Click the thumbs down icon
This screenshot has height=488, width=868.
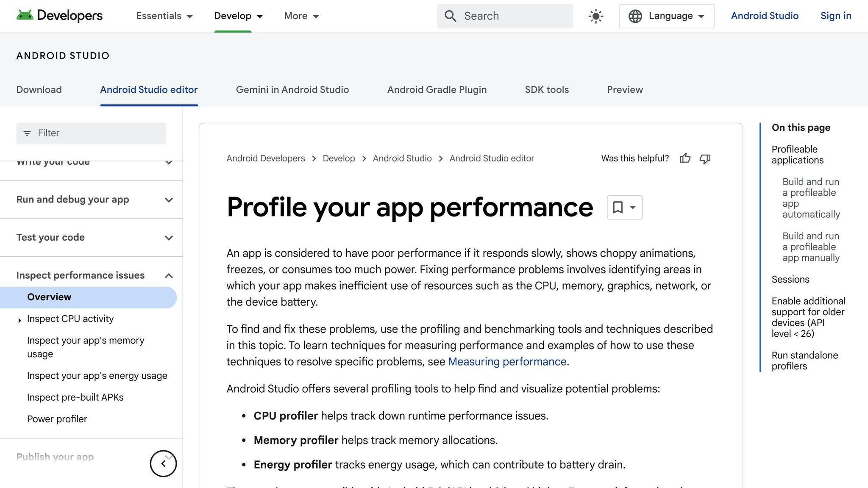point(705,158)
